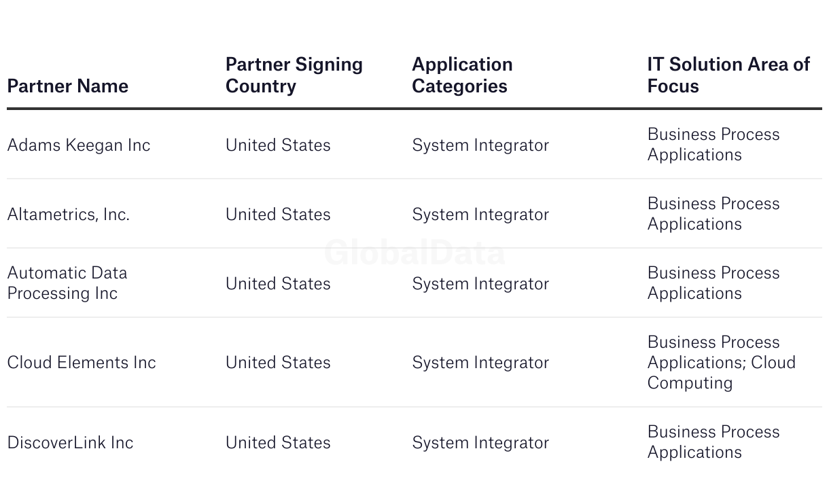
Task: Select System Integrator in the DiscoverLink row
Action: point(480,443)
